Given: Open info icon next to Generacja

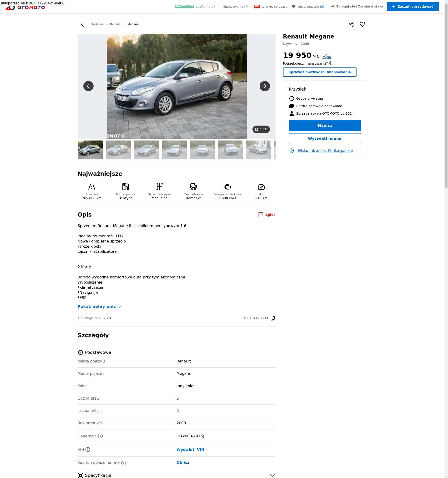Looking at the screenshot, I should [100, 436].
